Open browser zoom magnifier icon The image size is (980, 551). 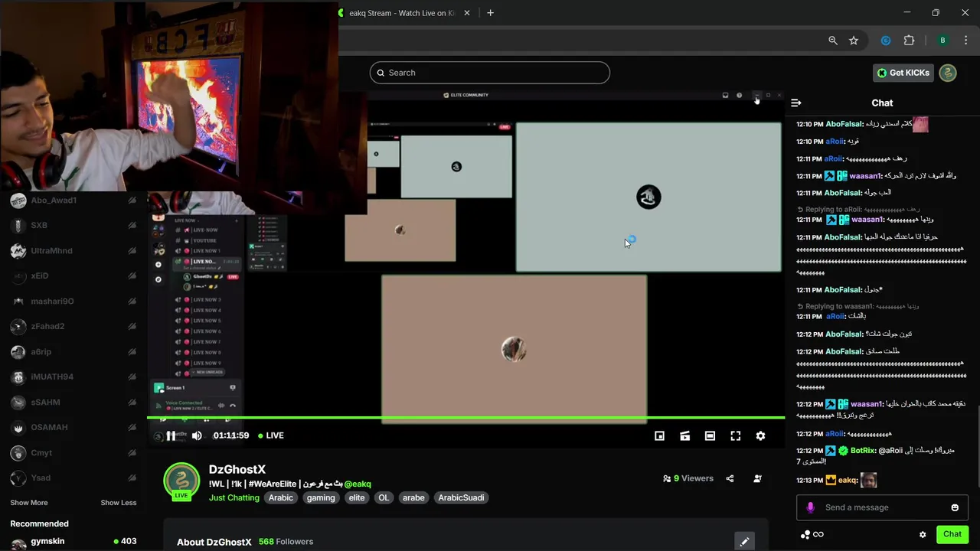click(833, 41)
